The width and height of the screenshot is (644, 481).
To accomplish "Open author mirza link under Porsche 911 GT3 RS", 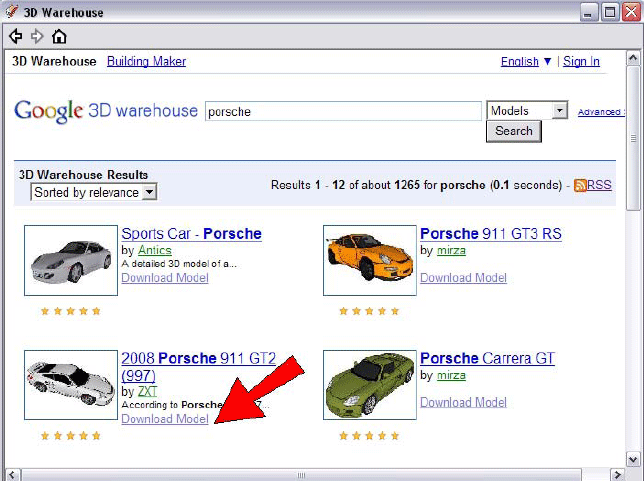I will coord(451,250).
